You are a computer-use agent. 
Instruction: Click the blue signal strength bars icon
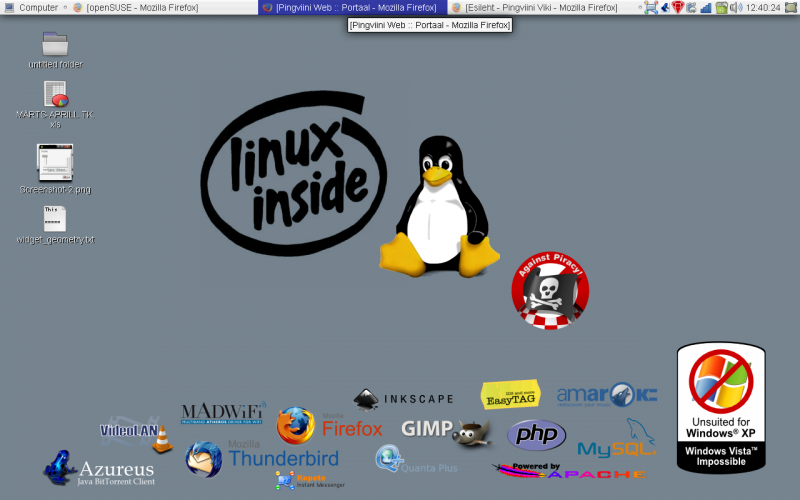coord(706,8)
